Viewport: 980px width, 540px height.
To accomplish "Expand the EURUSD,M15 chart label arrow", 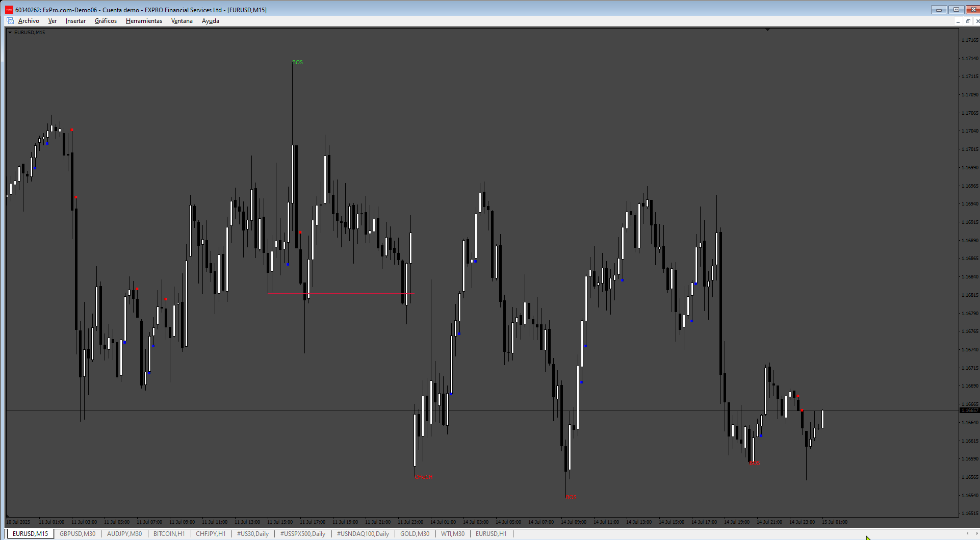I will coord(10,32).
